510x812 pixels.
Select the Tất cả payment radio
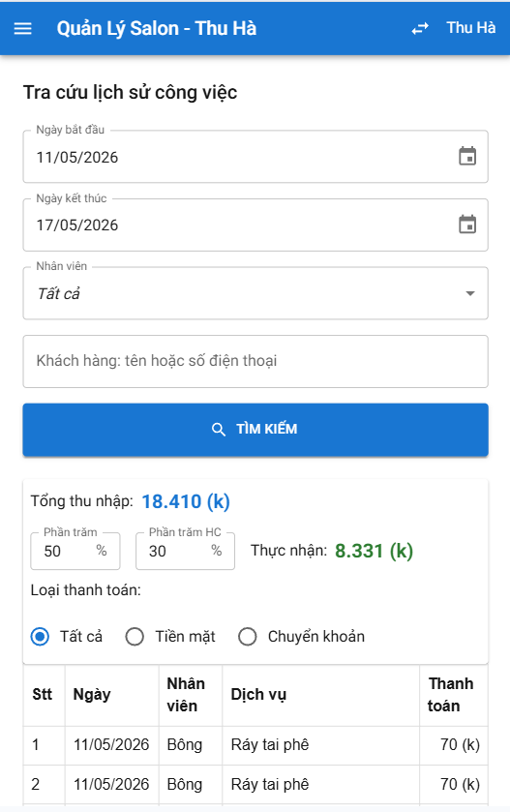40,637
